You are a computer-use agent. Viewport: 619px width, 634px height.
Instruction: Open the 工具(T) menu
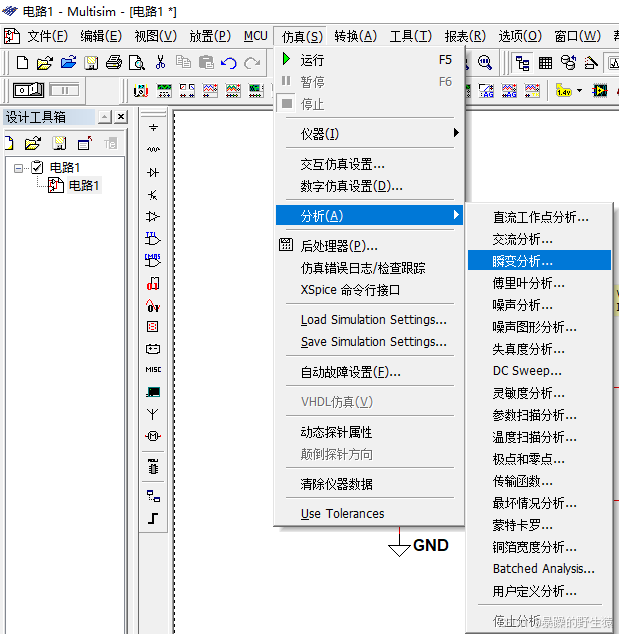click(410, 37)
